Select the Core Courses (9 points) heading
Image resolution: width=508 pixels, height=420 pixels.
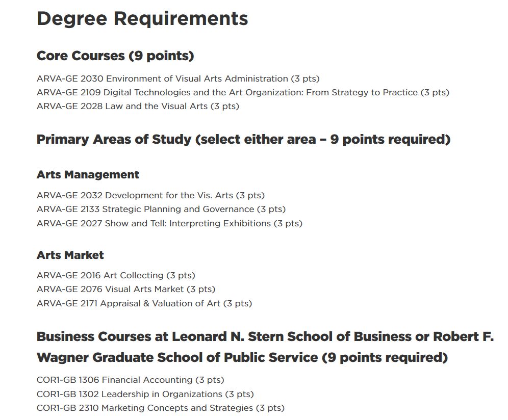115,56
